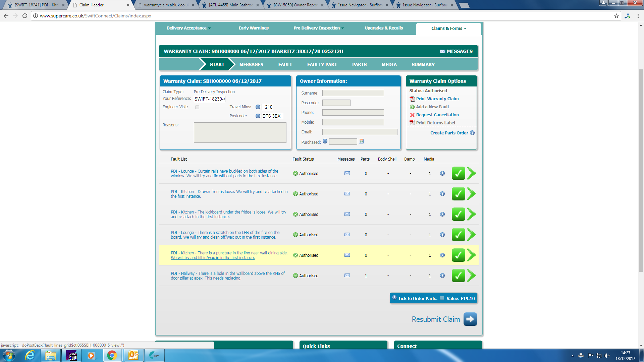Click the red Request Cancellation cross icon
Image resolution: width=644 pixels, height=362 pixels.
[x=412, y=115]
